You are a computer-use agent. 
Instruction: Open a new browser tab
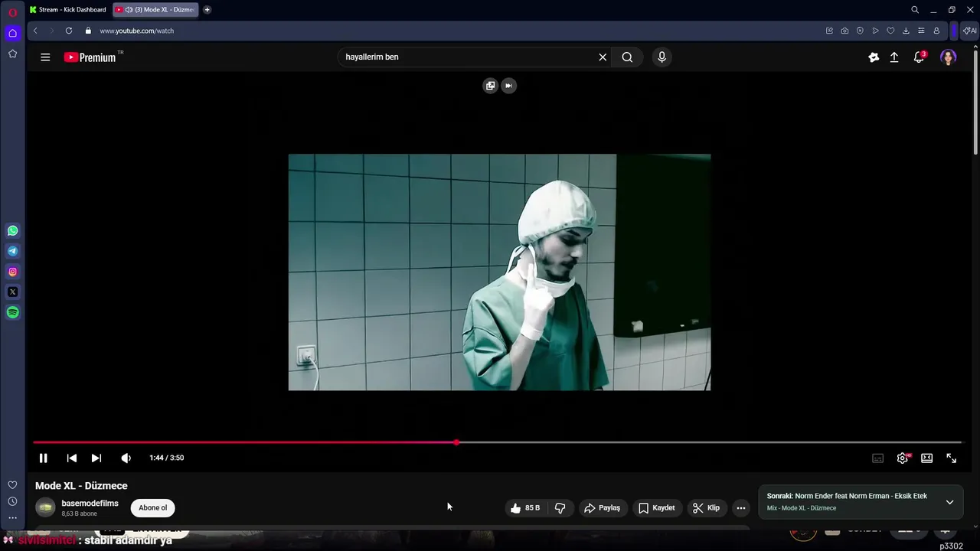[207, 10]
